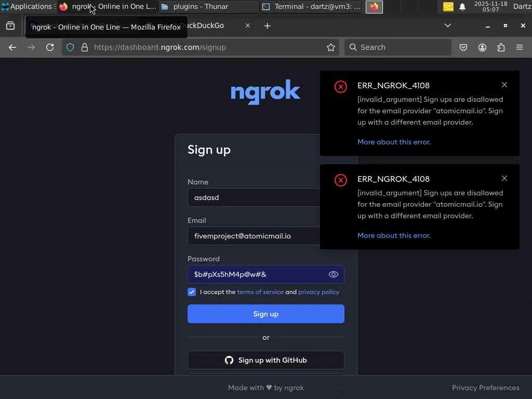Open the Extensions panel
The height and width of the screenshot is (399, 532).
[x=501, y=47]
